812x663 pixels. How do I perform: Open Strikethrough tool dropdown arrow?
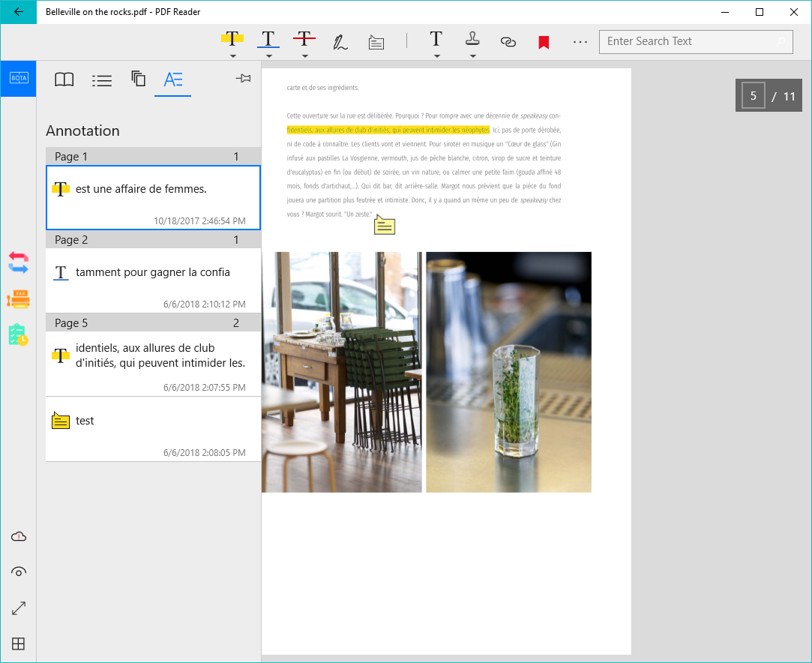tap(305, 56)
